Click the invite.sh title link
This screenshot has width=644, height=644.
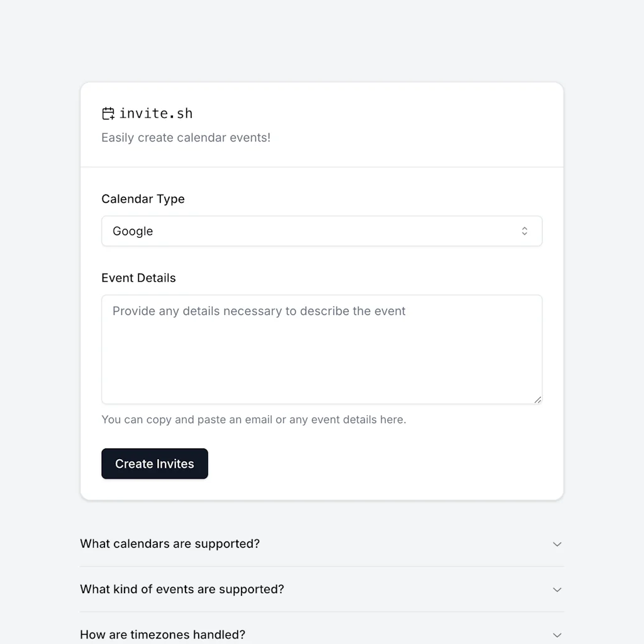pos(156,113)
